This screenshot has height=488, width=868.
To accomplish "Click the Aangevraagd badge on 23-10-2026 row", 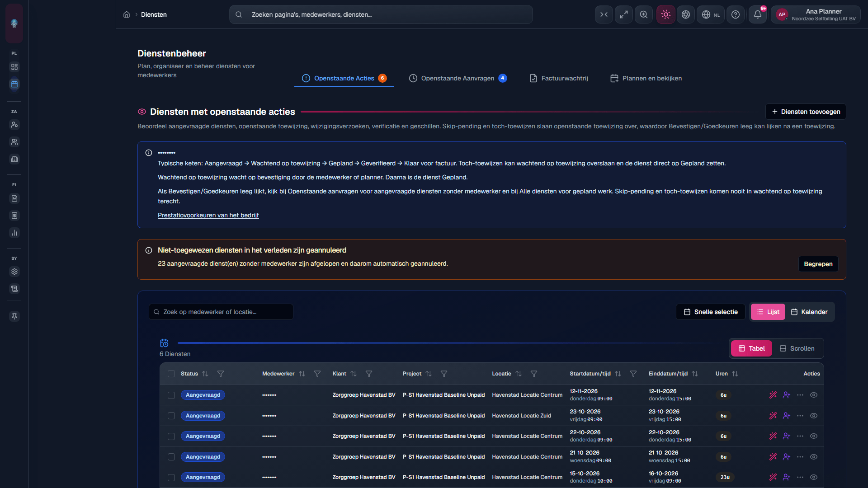I will click(x=203, y=416).
